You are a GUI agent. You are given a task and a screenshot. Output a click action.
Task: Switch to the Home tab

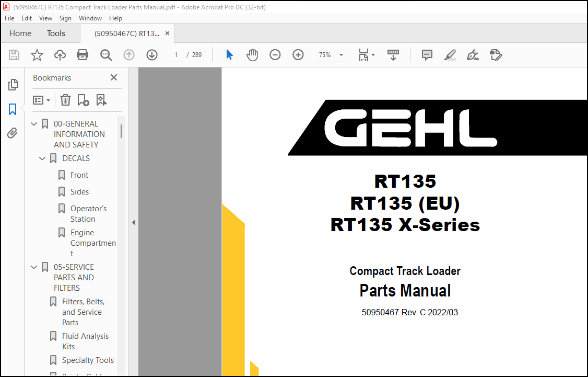click(x=20, y=33)
